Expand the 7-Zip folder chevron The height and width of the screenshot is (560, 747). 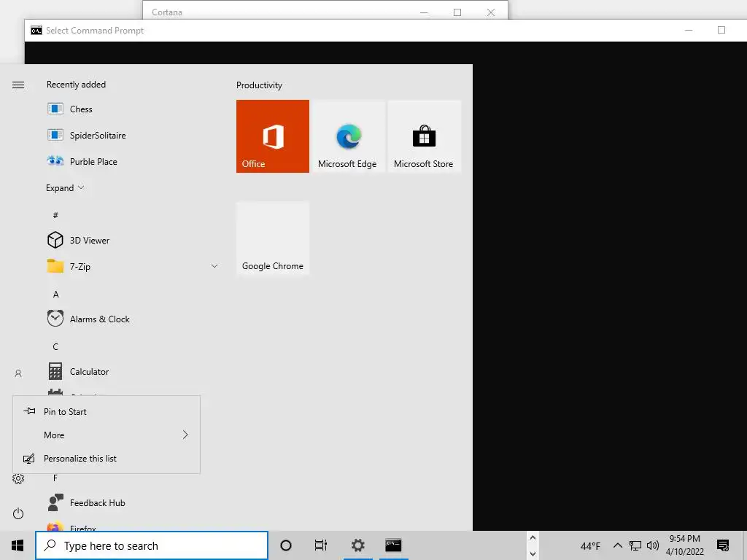point(214,266)
